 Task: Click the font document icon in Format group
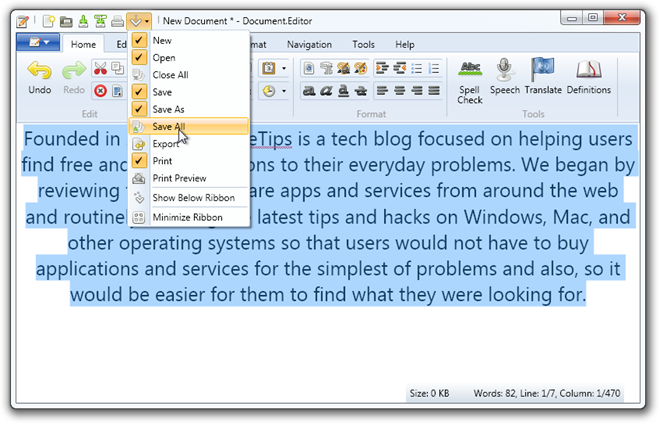click(309, 68)
